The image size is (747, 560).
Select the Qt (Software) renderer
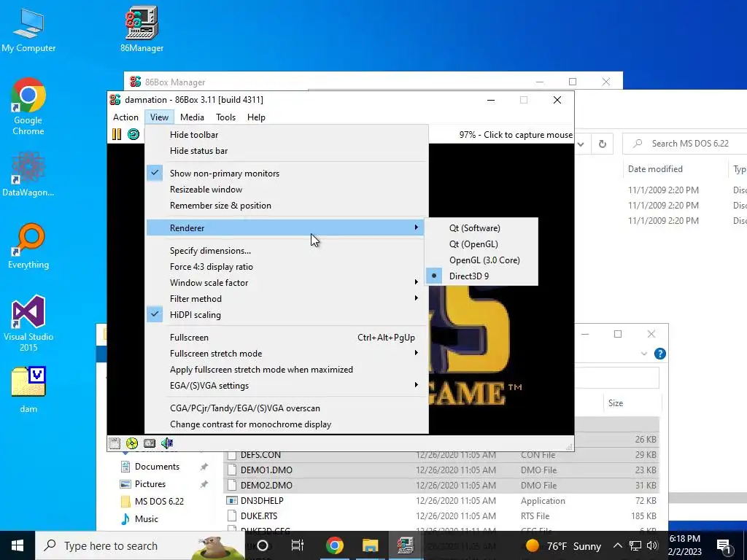tap(481, 228)
